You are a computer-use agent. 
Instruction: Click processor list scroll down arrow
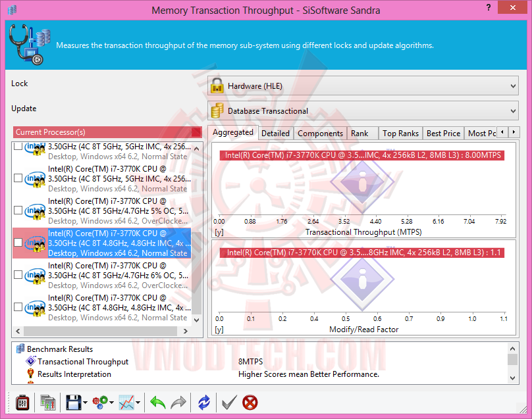(197, 320)
